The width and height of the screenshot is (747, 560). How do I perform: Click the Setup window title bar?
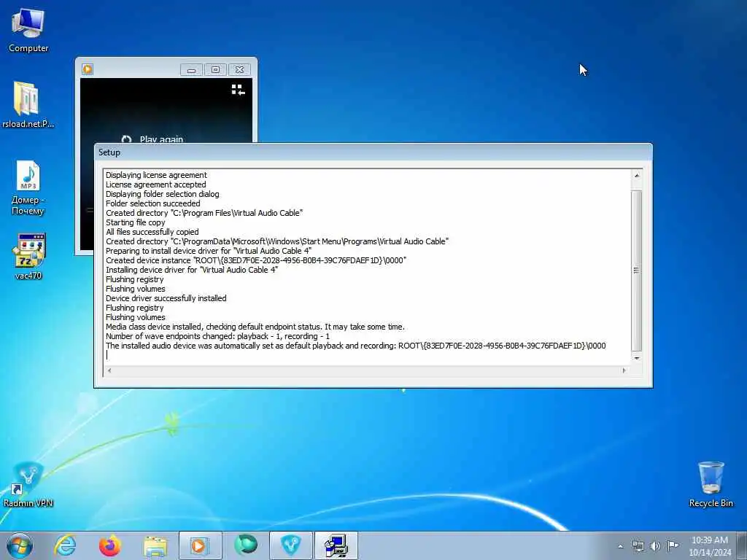[x=373, y=152]
